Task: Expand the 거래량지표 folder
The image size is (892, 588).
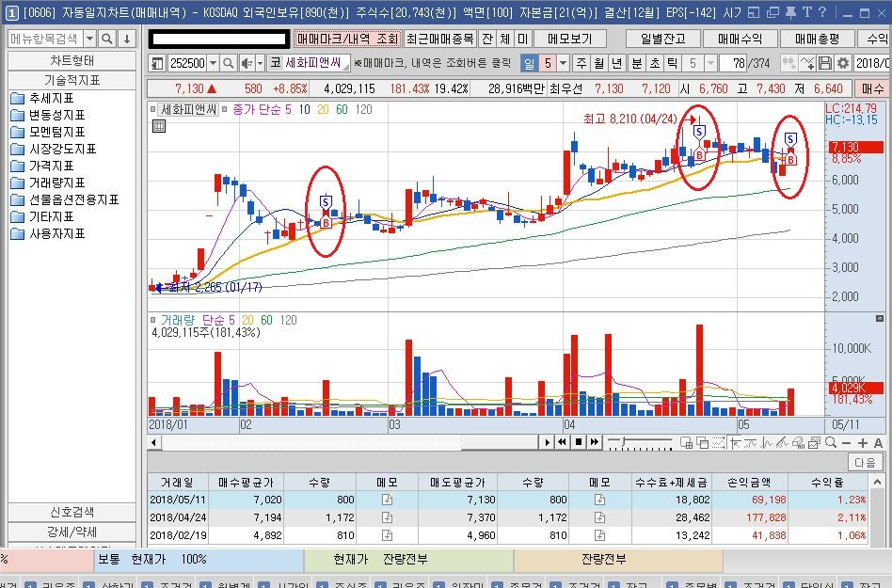Action: click(48, 183)
